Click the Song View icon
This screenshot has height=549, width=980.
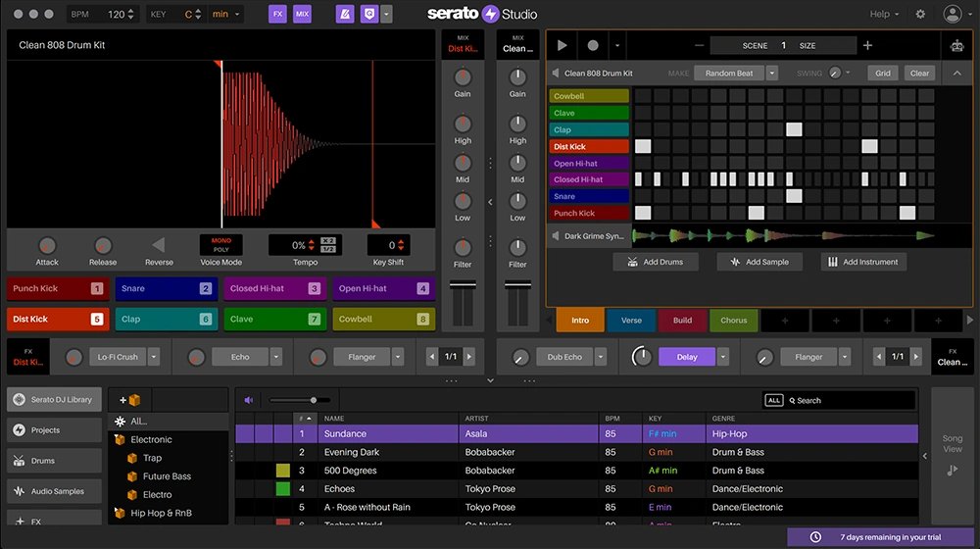click(952, 471)
